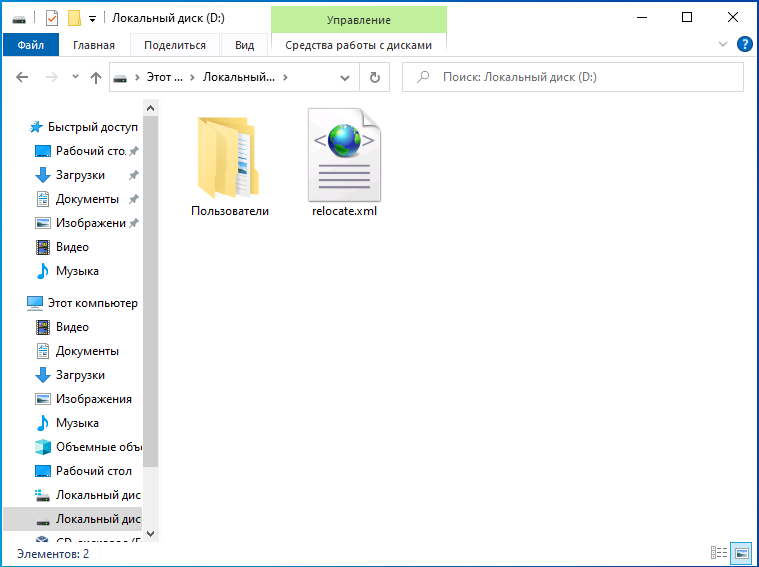Viewport: 759px width, 567px height.
Task: Click the magnifier icon in the search box
Action: coord(423,77)
